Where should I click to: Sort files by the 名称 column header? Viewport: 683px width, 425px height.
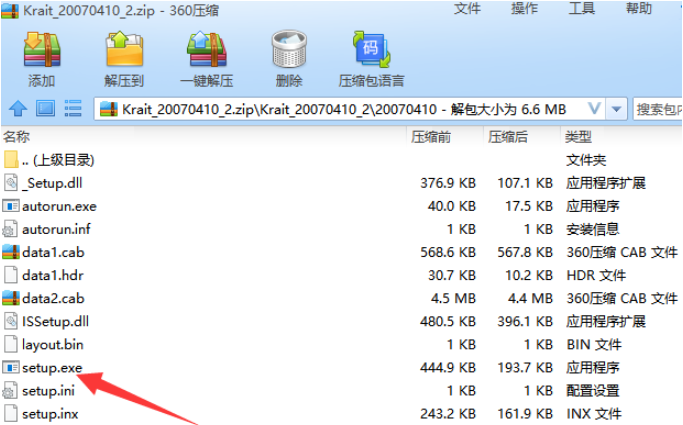tap(18, 136)
